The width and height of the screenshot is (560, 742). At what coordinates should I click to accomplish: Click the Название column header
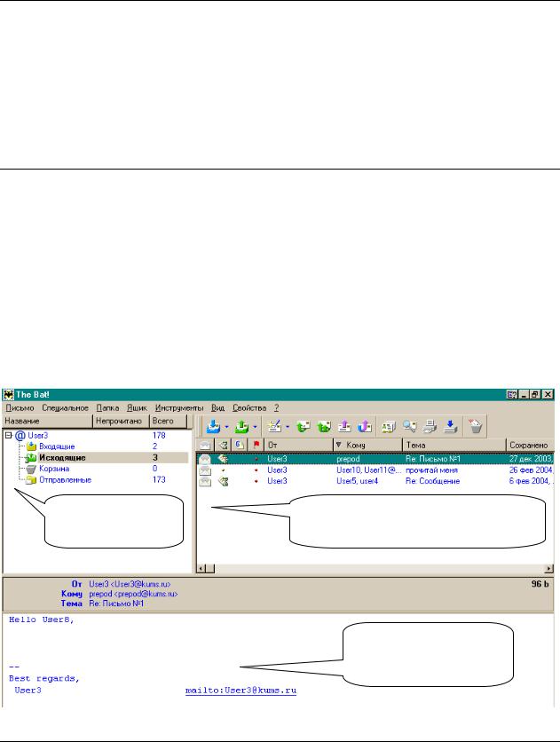pyautogui.click(x=47, y=421)
